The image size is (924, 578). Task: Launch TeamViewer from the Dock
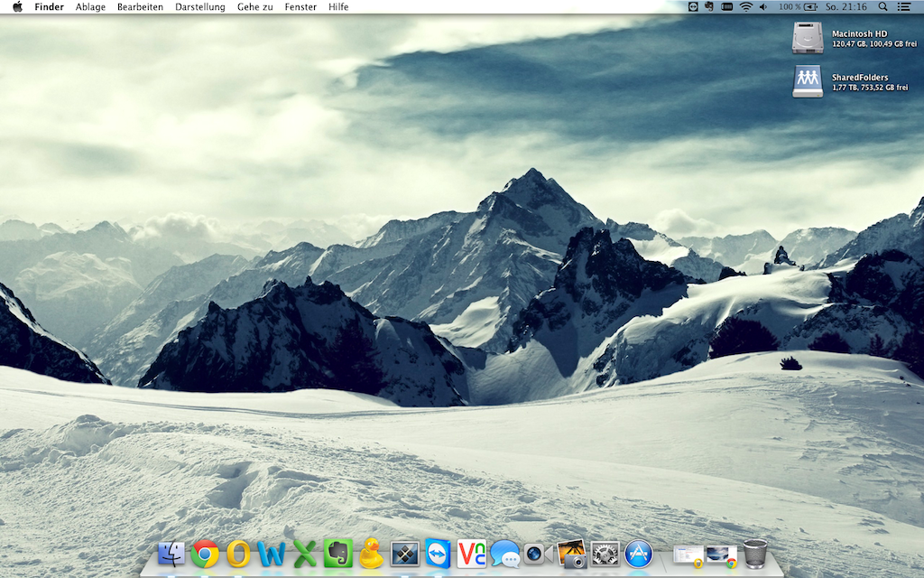click(438, 554)
